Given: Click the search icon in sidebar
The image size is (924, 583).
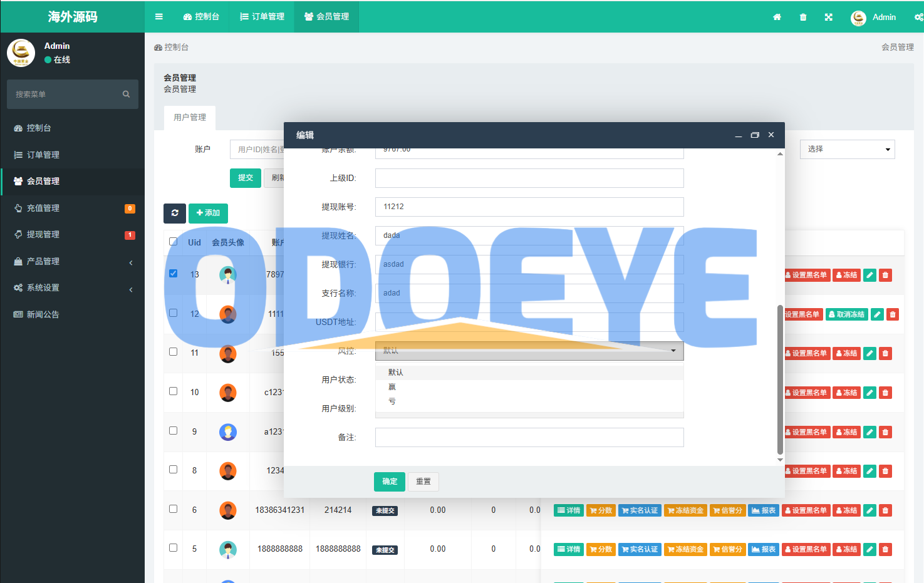Looking at the screenshot, I should click(126, 94).
